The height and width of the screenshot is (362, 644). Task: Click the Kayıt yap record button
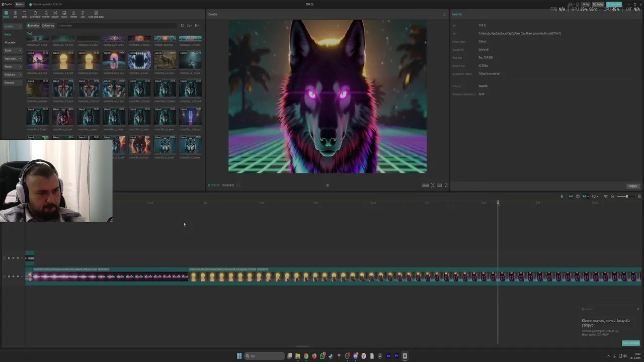pyautogui.click(x=48, y=26)
